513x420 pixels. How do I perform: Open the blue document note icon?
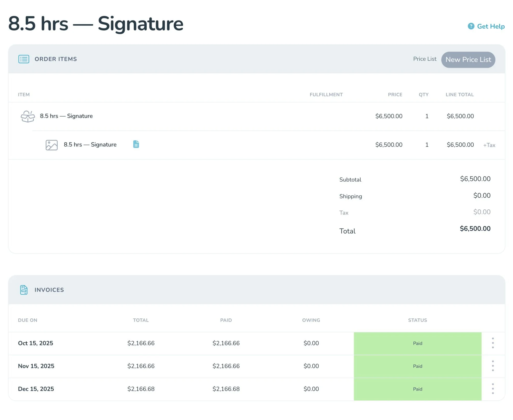point(136,144)
